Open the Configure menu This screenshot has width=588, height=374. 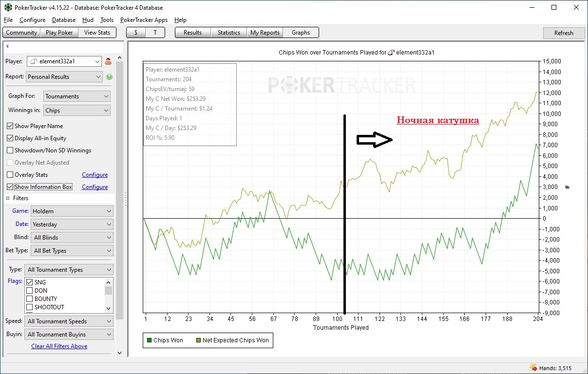pyautogui.click(x=32, y=20)
